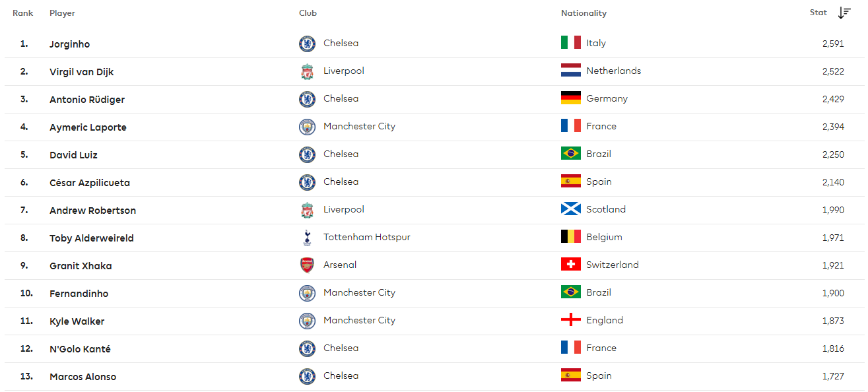This screenshot has height=392, width=868.
Task: Click the Stat column header label
Action: pyautogui.click(x=818, y=13)
